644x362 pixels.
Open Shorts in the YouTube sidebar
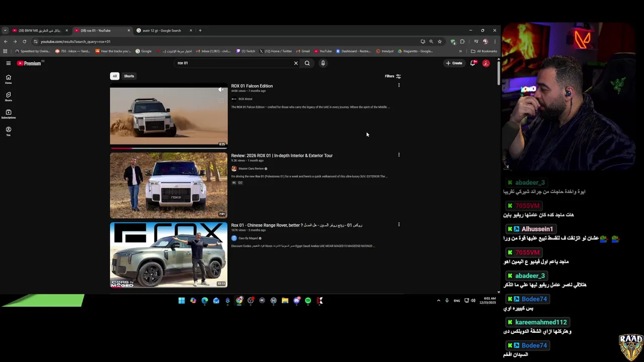[x=9, y=97]
